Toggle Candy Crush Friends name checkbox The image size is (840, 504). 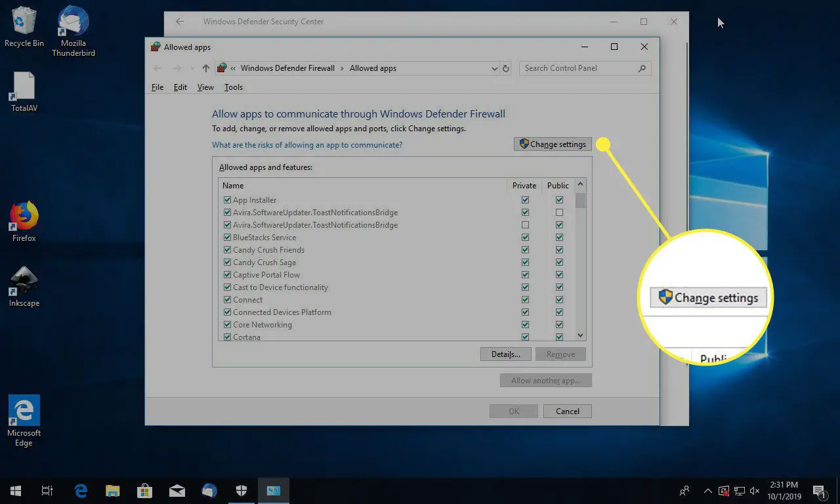(x=227, y=250)
